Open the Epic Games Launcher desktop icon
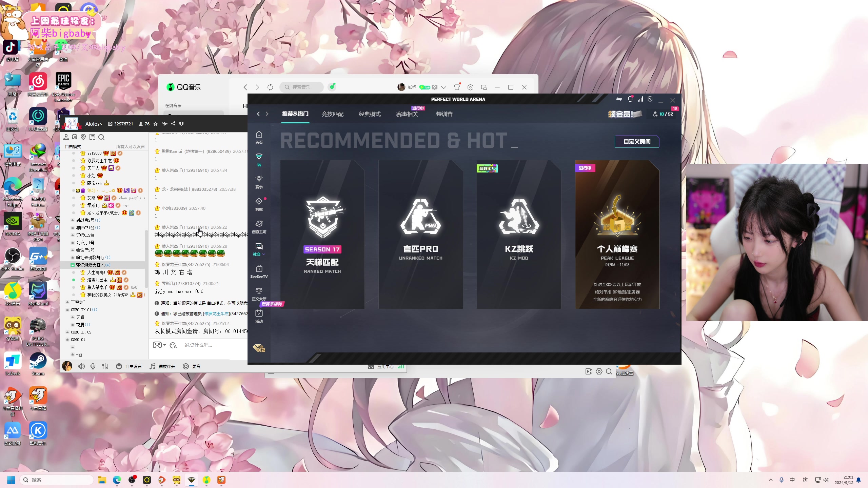The image size is (868, 488). [63, 87]
